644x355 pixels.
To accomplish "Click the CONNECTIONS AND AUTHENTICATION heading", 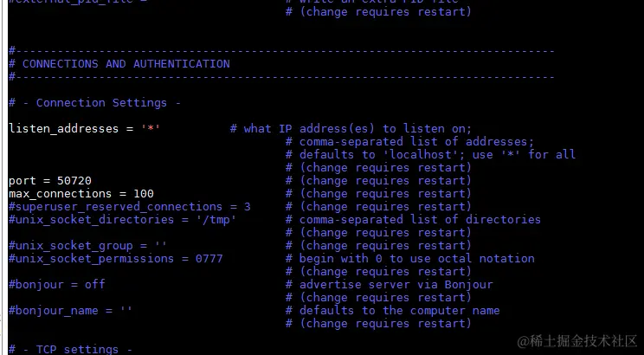I will coord(126,64).
